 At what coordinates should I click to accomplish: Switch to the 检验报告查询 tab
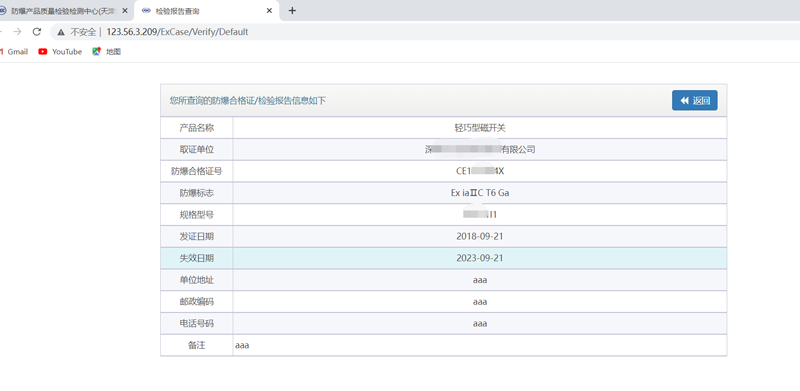click(x=207, y=11)
